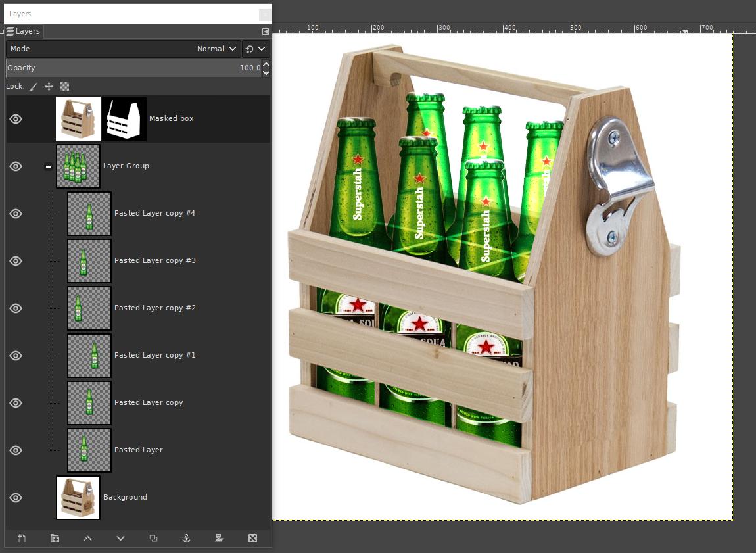Raise the selected layer one step
This screenshot has width=756, height=553.
(x=87, y=538)
